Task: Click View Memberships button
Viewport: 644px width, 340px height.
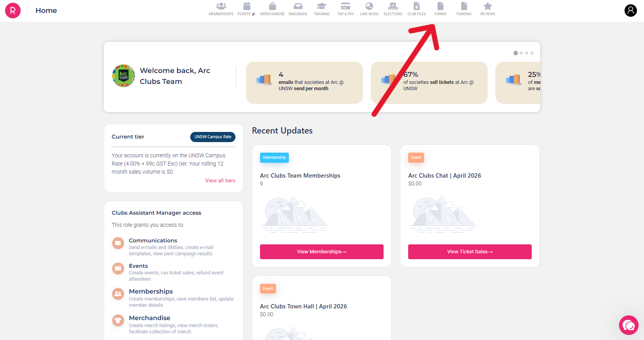Action: (322, 252)
